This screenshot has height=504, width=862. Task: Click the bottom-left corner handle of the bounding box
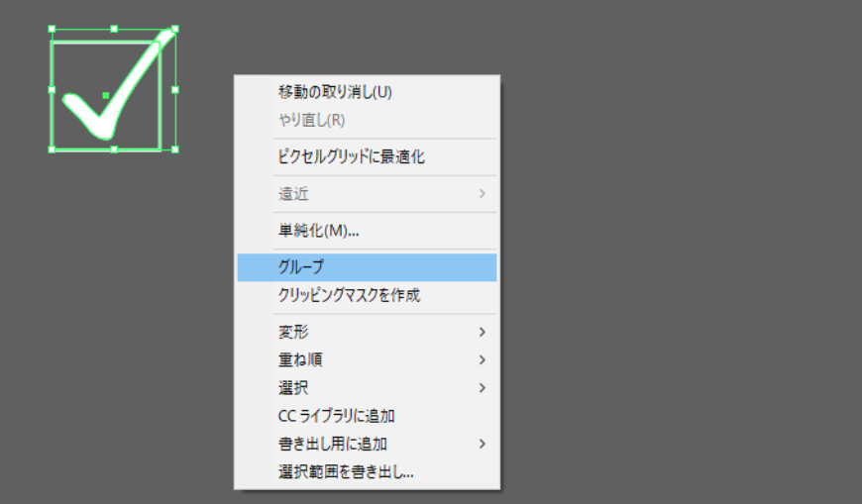53,150
